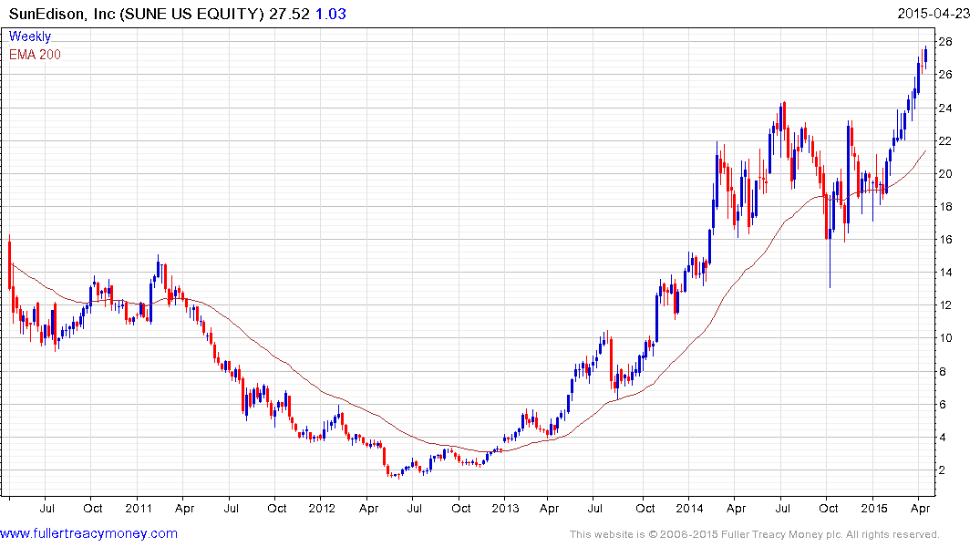This screenshot has height=547, width=980.
Task: Click the 2 price axis label
Action: click(943, 470)
